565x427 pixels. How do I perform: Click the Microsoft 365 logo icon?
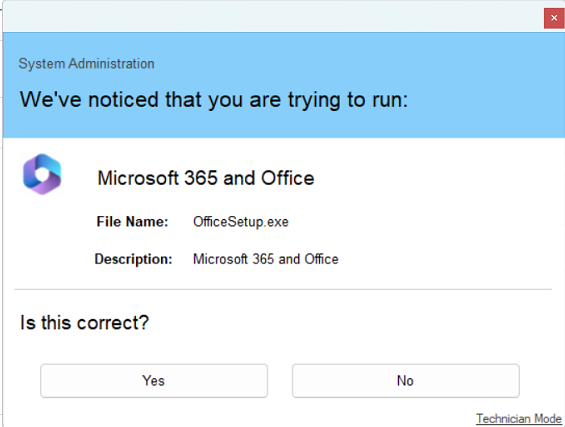click(x=42, y=174)
